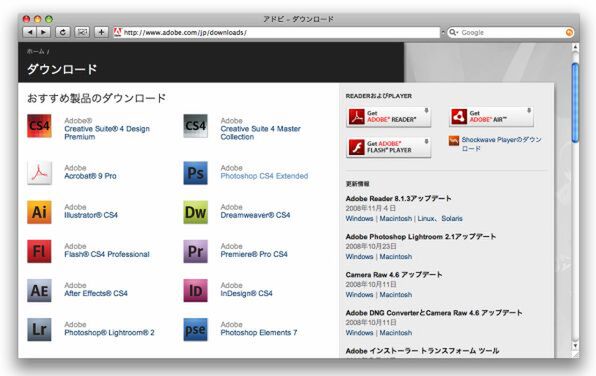
Task: Click the Illustrator Ai icon
Action: coord(39,212)
